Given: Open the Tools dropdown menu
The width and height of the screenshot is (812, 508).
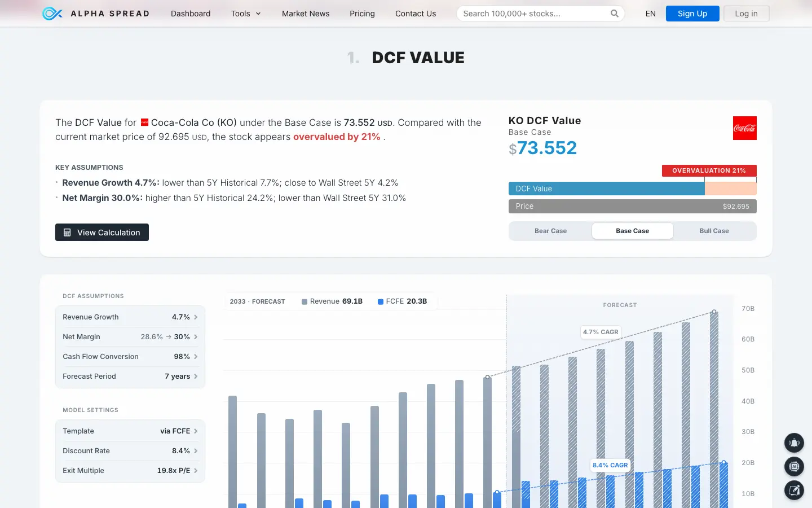Looking at the screenshot, I should [246, 14].
